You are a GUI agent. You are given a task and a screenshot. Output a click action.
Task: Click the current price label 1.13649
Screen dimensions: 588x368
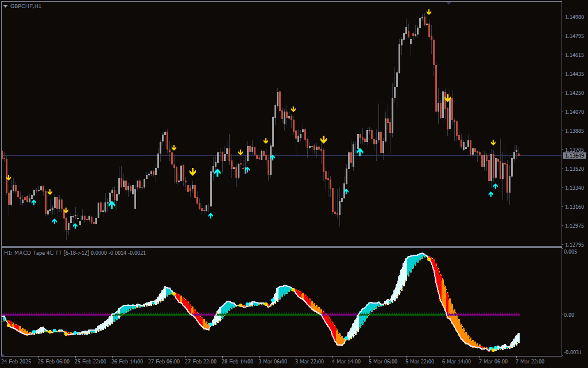point(574,156)
